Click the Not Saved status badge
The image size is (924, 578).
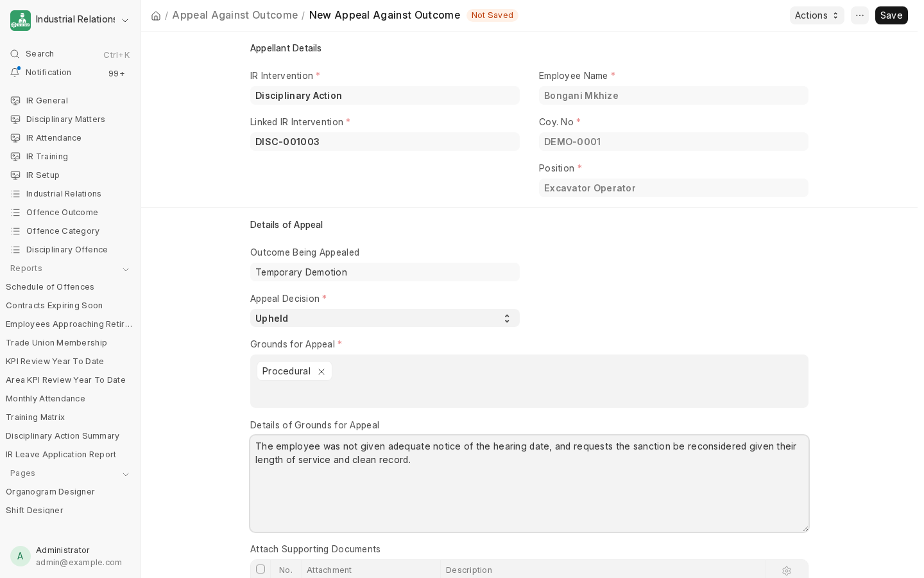click(x=492, y=15)
